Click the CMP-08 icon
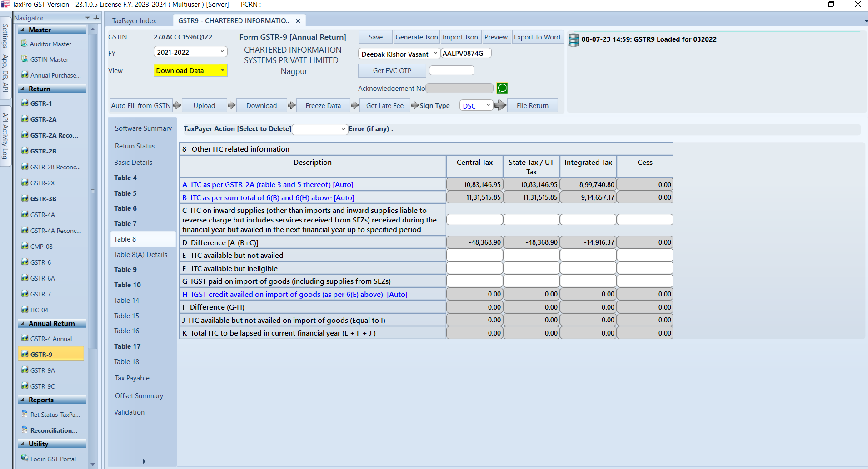 (x=25, y=246)
